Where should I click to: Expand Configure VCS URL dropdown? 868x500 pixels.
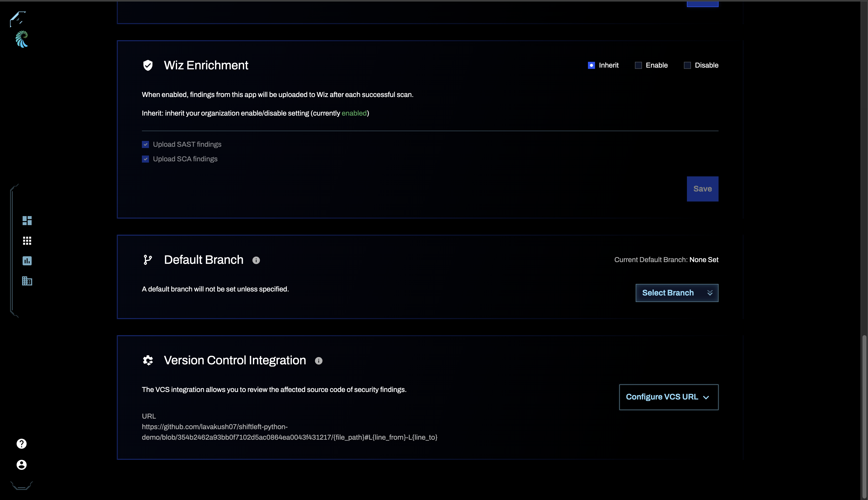coord(668,397)
